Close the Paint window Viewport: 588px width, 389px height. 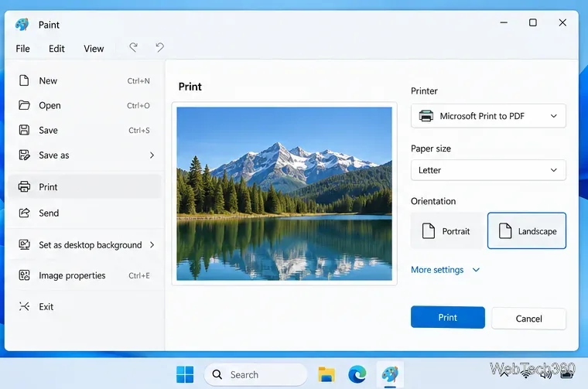(x=562, y=22)
